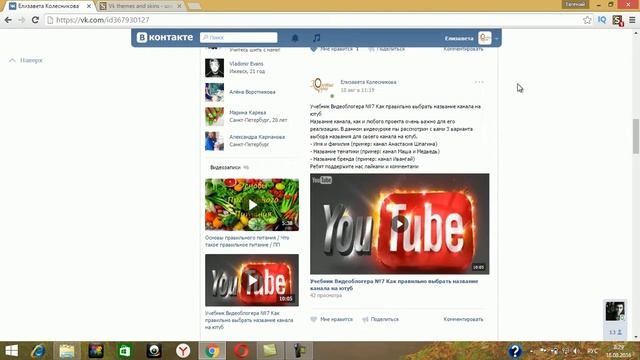Launch Internet Explorer from taskbar
Viewport: 640px width, 360px height.
pyautogui.click(x=38, y=351)
